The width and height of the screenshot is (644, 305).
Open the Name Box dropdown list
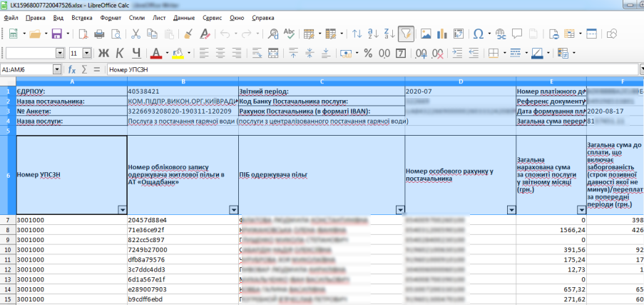[58, 69]
